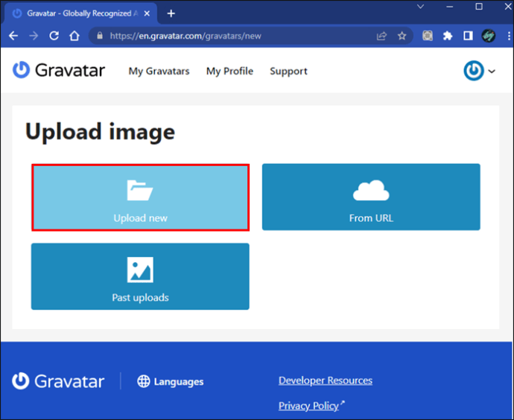Open Developer Resources link

[326, 381]
